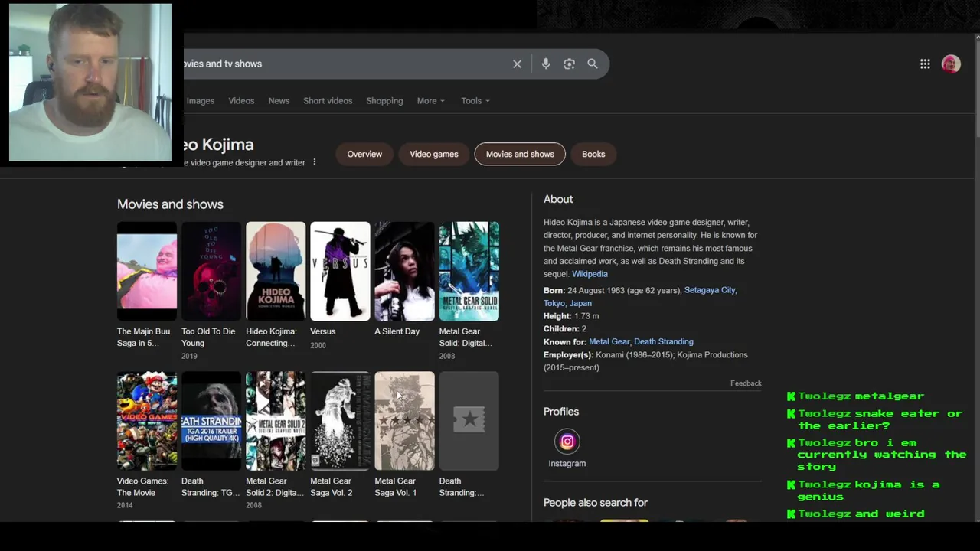Switch to the Shopping tab
Screen dimensions: 980x551
click(384, 101)
